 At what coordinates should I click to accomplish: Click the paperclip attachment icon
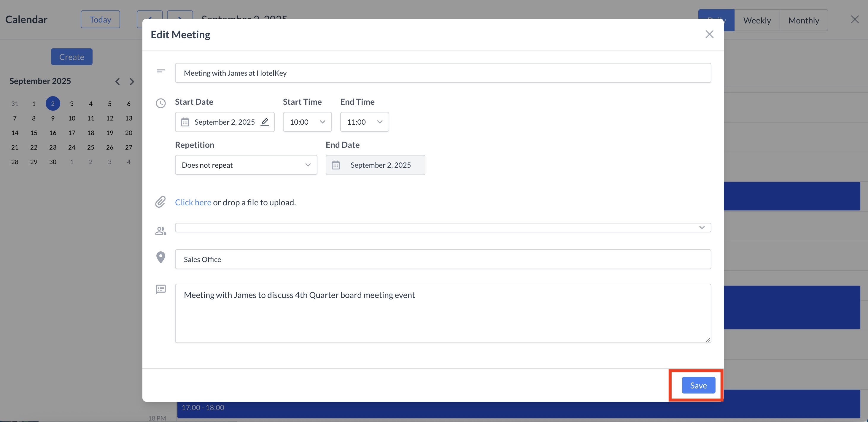click(x=160, y=202)
